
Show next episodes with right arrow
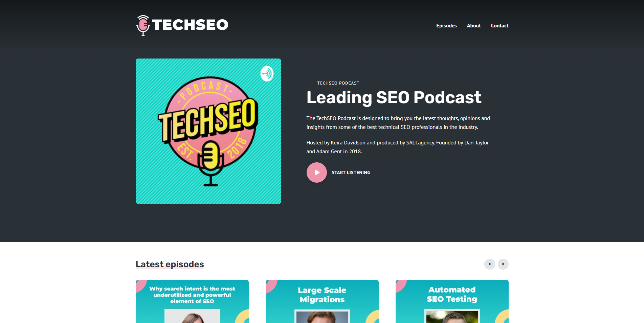[x=503, y=264]
